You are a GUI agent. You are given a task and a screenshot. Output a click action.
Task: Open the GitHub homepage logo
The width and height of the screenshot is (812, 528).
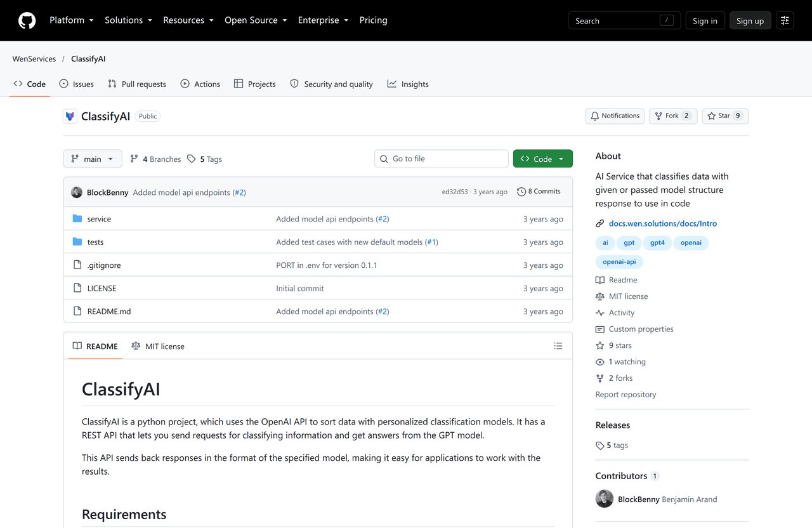point(27,20)
